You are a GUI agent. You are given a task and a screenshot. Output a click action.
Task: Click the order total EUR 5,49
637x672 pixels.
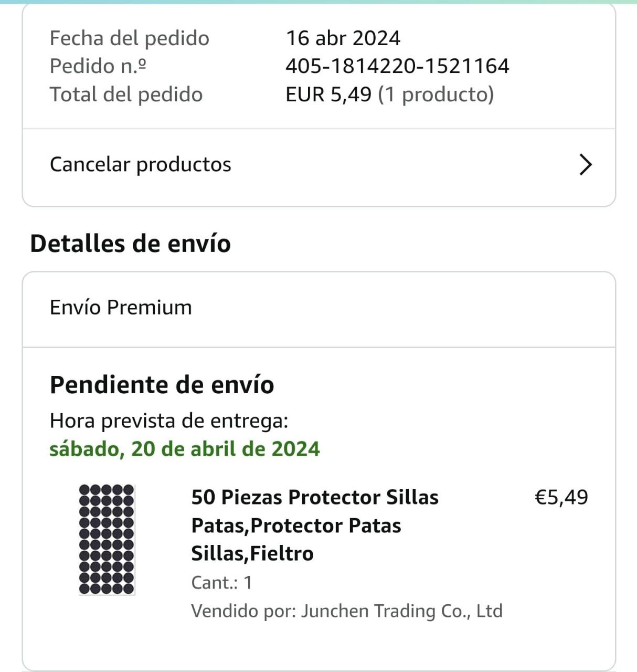pyautogui.click(x=328, y=94)
